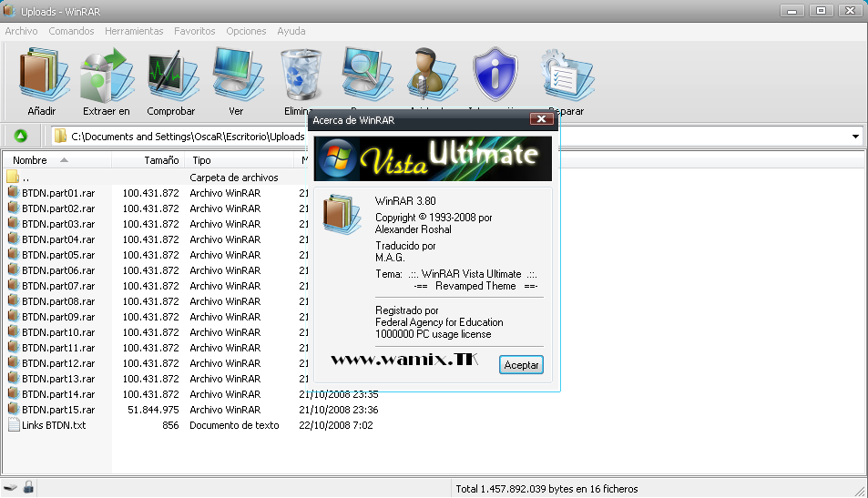Click the Eliminar recycle bin icon
The width and height of the screenshot is (868, 498).
[x=301, y=75]
